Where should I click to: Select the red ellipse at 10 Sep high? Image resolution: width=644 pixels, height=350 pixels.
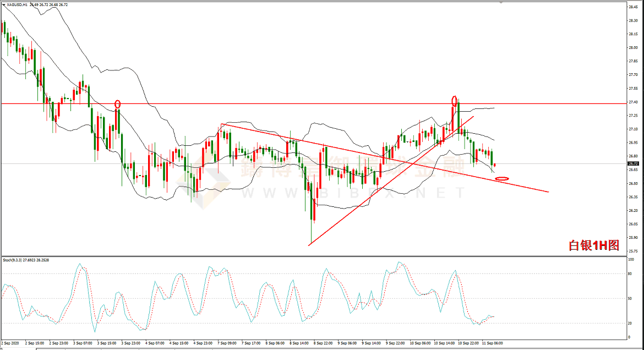pos(455,101)
